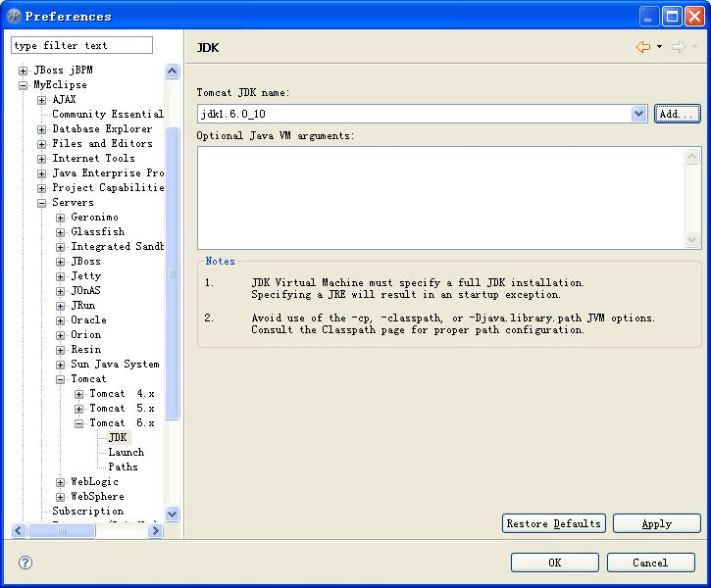Open the back history dropdown arrow
This screenshot has height=588, width=711.
(x=659, y=47)
